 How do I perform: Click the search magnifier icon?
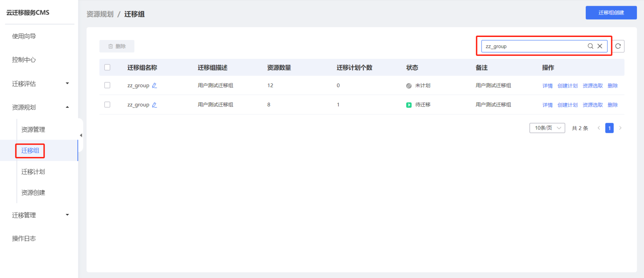coord(590,46)
